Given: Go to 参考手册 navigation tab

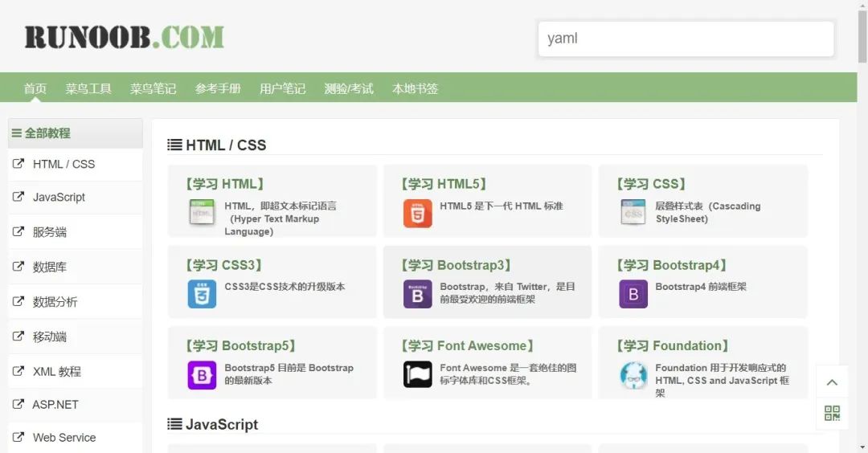Looking at the screenshot, I should [218, 88].
